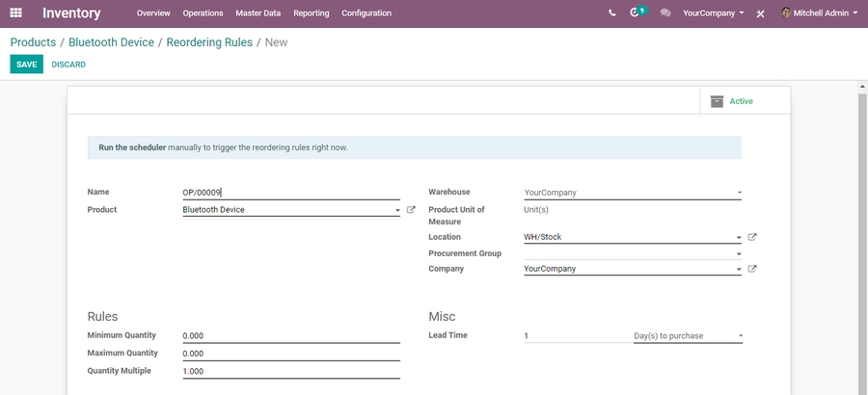The width and height of the screenshot is (868, 395).
Task: Click the Minimum Quantity input field
Action: tap(290, 336)
